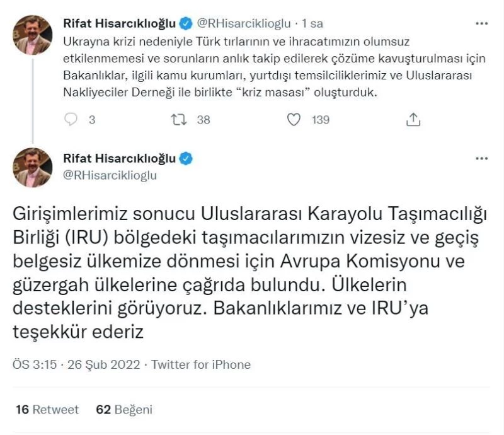Open the three-dot menu on second tweet
504x435 pixels.
[481, 158]
